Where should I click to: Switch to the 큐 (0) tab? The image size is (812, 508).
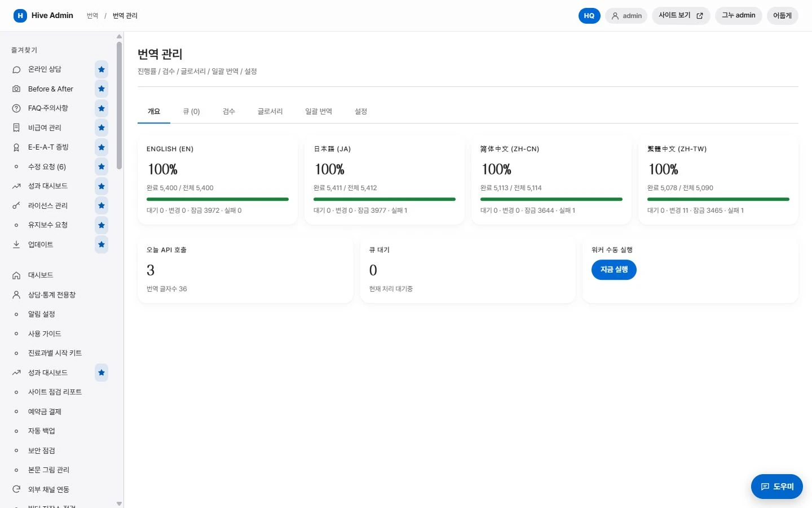pos(191,112)
